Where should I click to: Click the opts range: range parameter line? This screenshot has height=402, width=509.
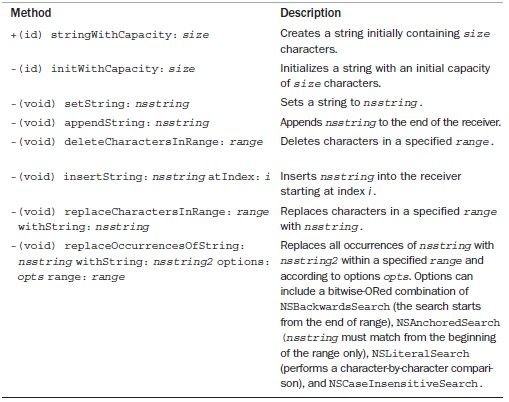coord(71,277)
